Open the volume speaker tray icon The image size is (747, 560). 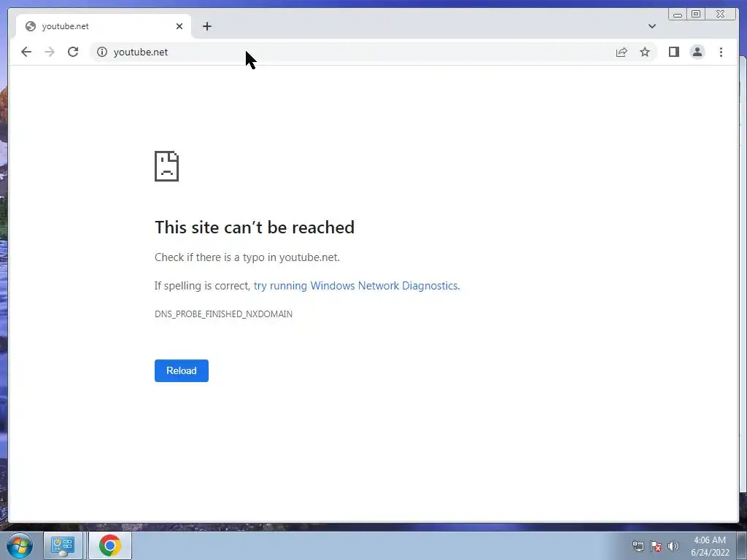[x=673, y=546]
